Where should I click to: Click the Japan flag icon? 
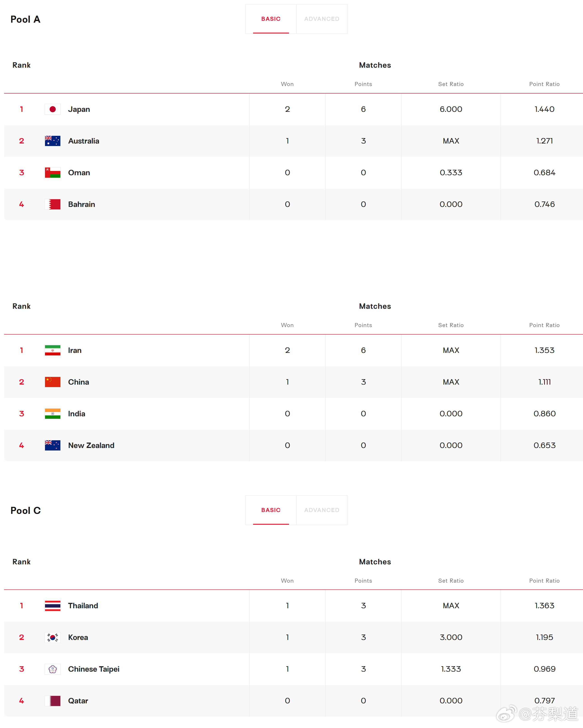click(53, 109)
